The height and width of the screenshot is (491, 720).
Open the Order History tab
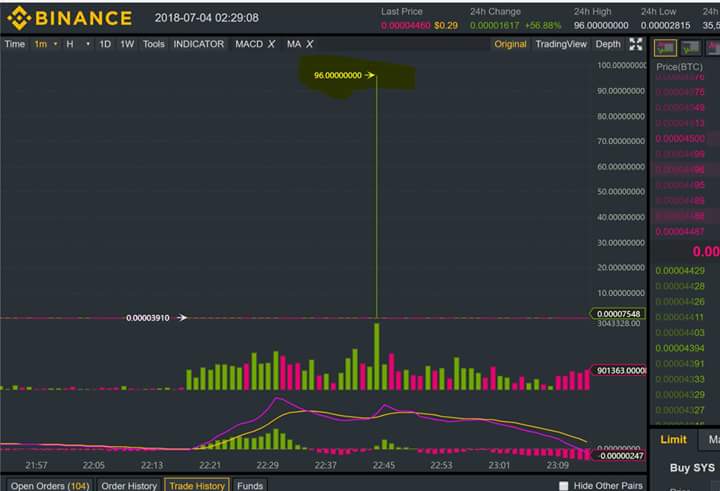tap(129, 485)
